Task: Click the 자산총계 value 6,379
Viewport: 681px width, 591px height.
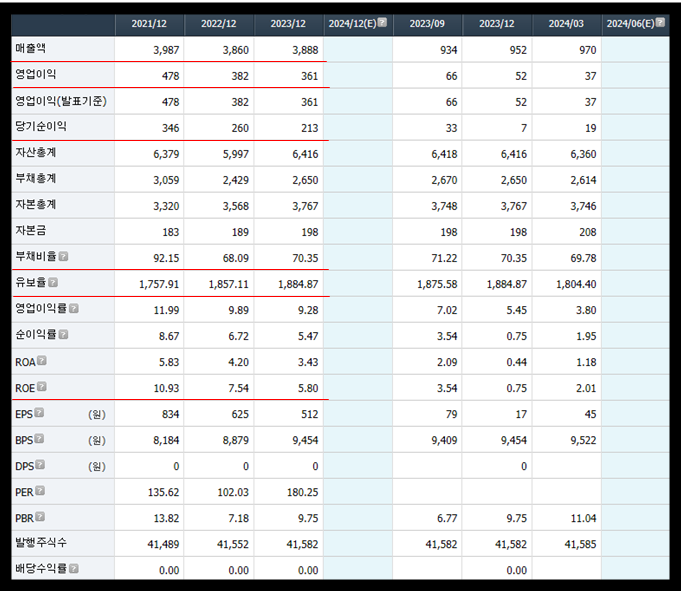Action: (x=166, y=155)
